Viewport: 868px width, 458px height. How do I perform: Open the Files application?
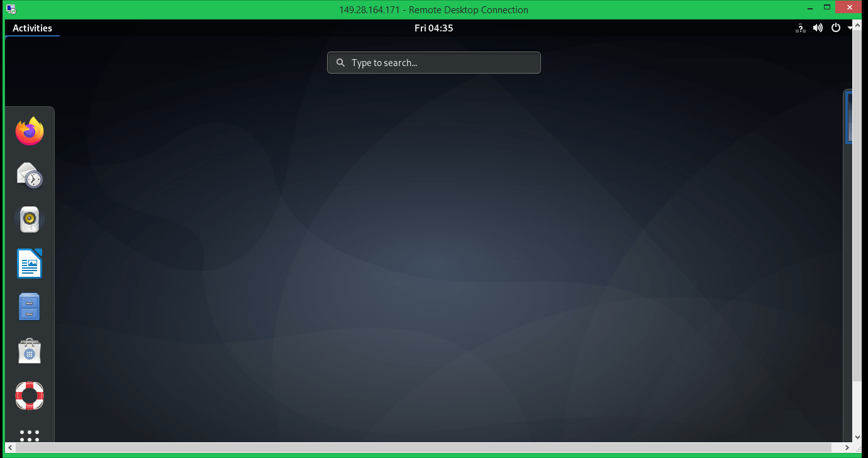(29, 307)
